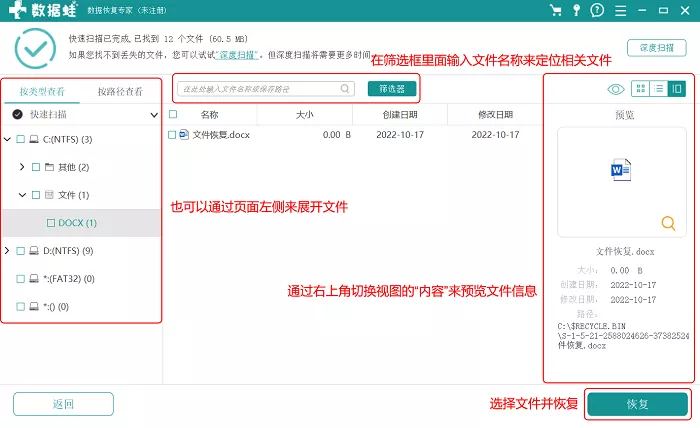This screenshot has height=428, width=700.
Task: Check the select-all checkbox in the header
Action: click(x=173, y=114)
